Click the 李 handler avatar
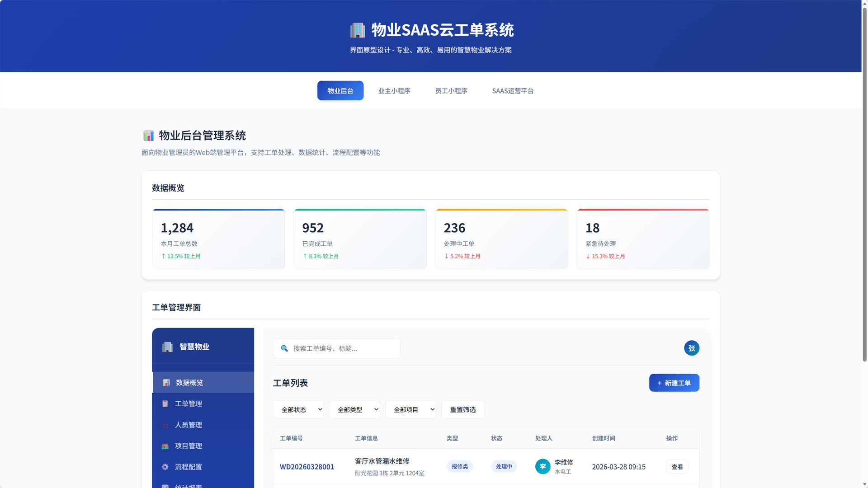Viewport: 868px width, 488px height. (x=542, y=466)
